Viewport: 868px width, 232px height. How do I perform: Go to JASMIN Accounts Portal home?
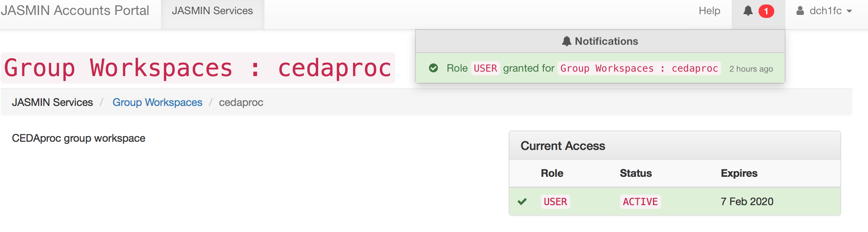pos(75,10)
